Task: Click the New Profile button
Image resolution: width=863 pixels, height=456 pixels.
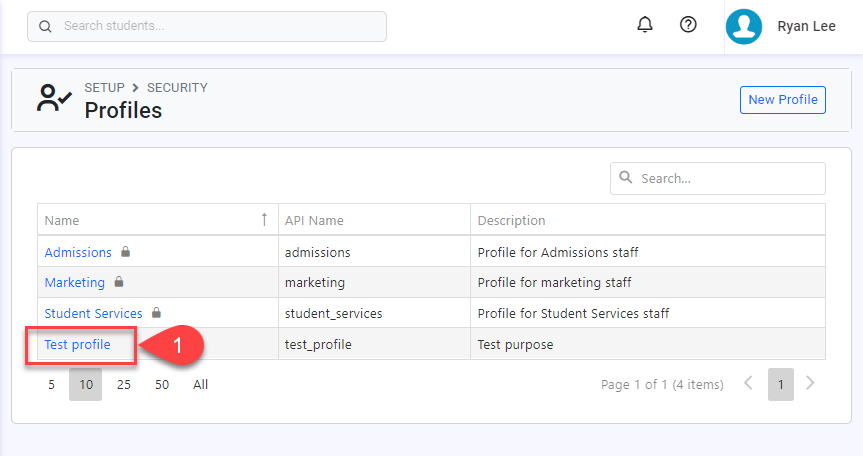Action: pos(782,99)
